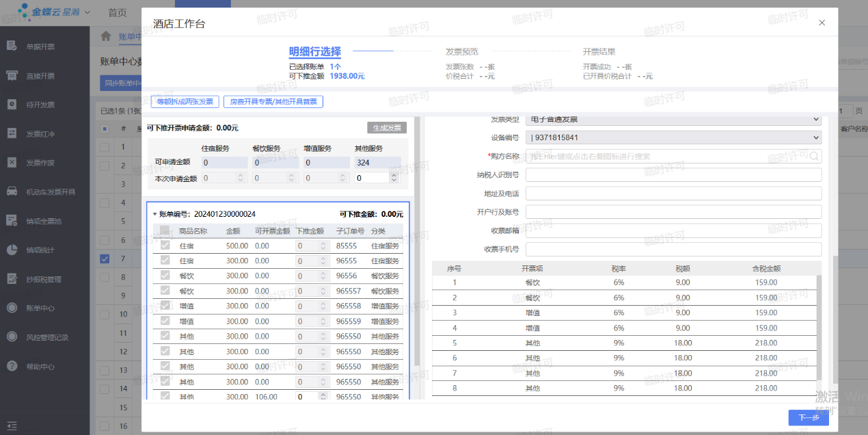This screenshot has height=435, width=868.
Task: Go to 待开发票 sidebar icon
Action: coord(12,104)
